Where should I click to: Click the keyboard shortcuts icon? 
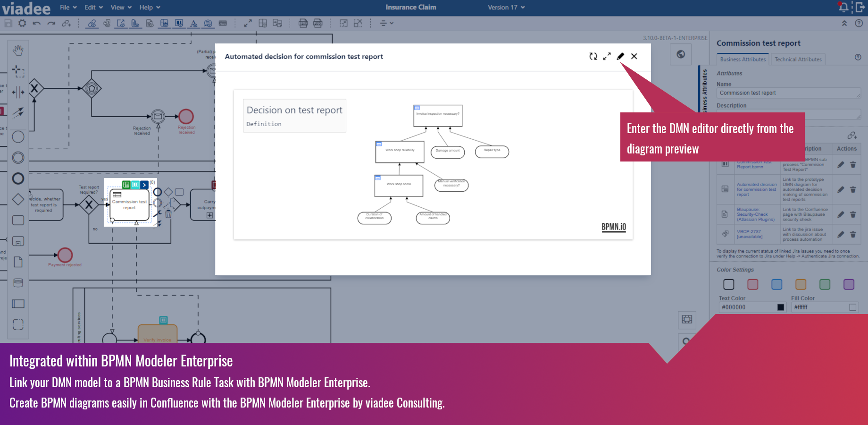(x=223, y=23)
